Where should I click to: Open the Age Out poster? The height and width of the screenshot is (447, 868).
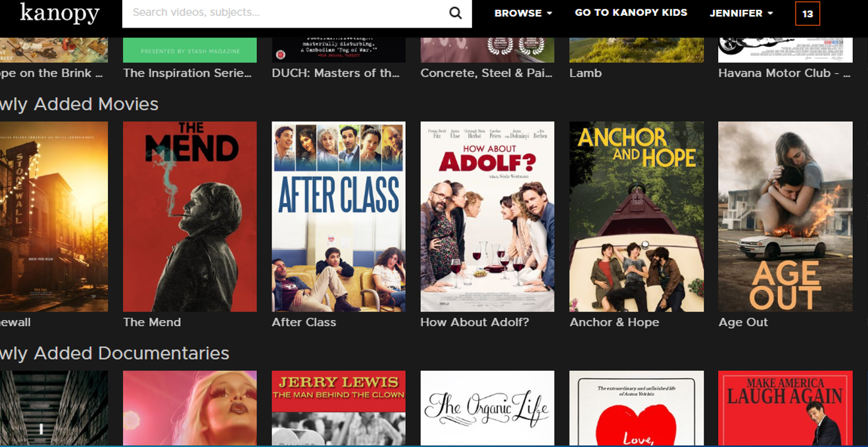tap(785, 216)
